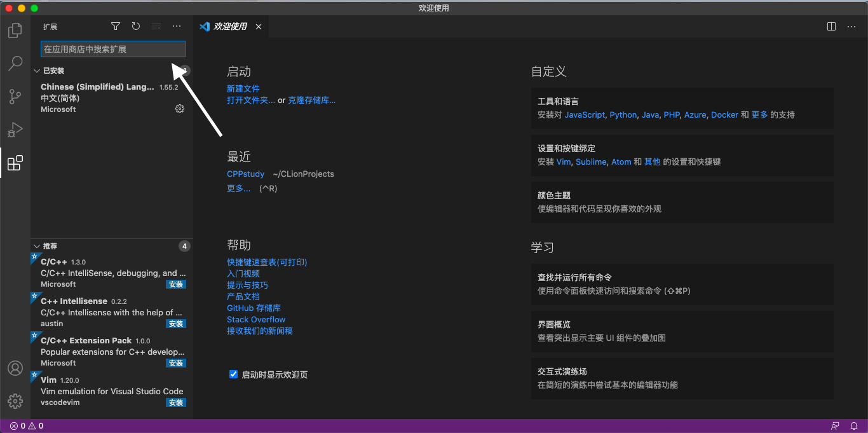This screenshot has height=433, width=868.
Task: Click the split editor icon near tab bar
Action: click(831, 26)
